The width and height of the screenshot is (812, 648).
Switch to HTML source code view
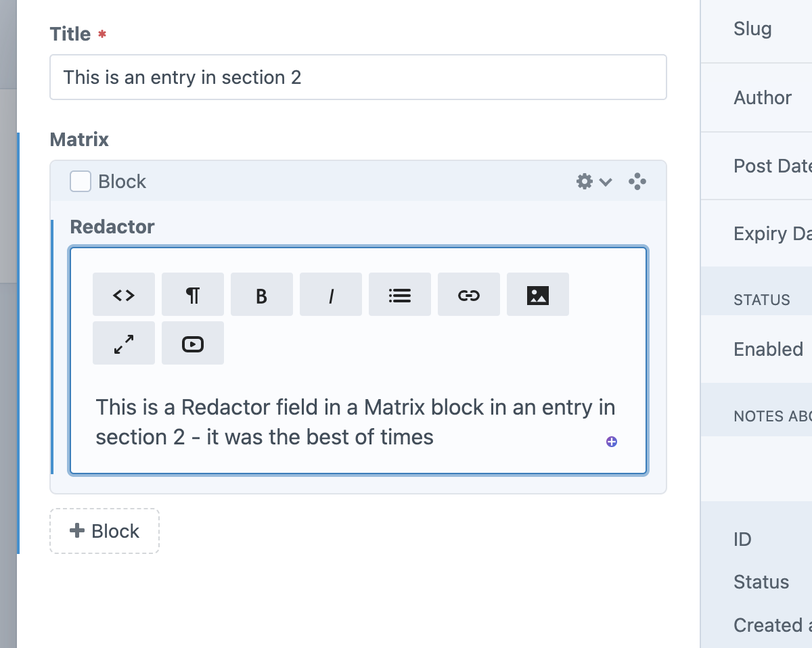pyautogui.click(x=124, y=294)
